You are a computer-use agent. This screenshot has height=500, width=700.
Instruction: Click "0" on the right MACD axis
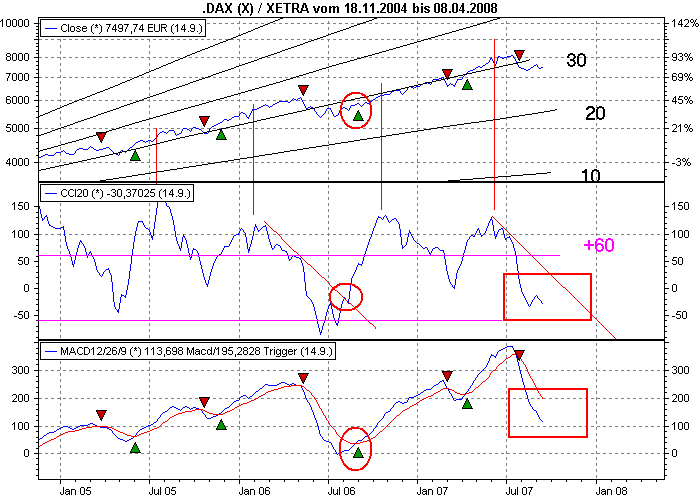(675, 453)
